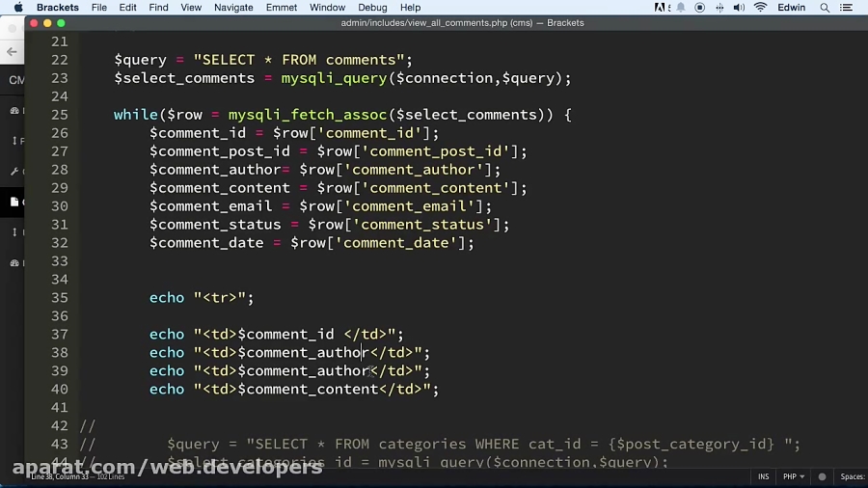Toggle INS insert/overwrite mode
This screenshot has height=488, width=868.
tap(764, 476)
